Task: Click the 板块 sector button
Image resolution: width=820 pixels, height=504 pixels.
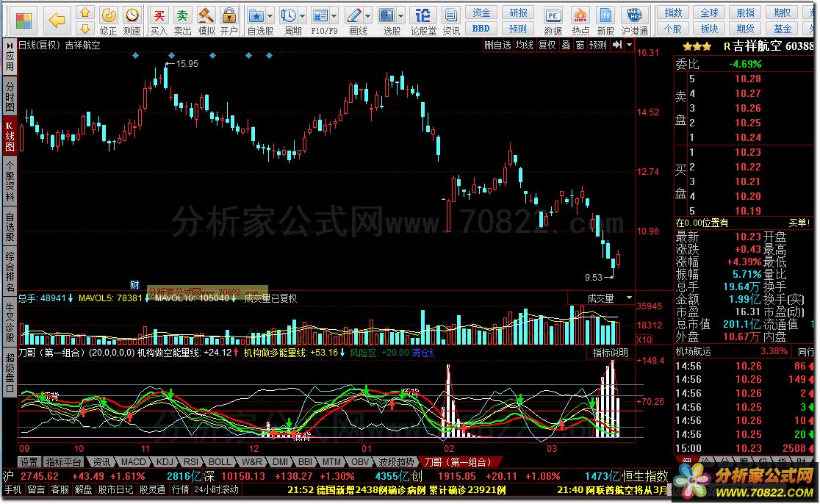Action: (x=709, y=28)
